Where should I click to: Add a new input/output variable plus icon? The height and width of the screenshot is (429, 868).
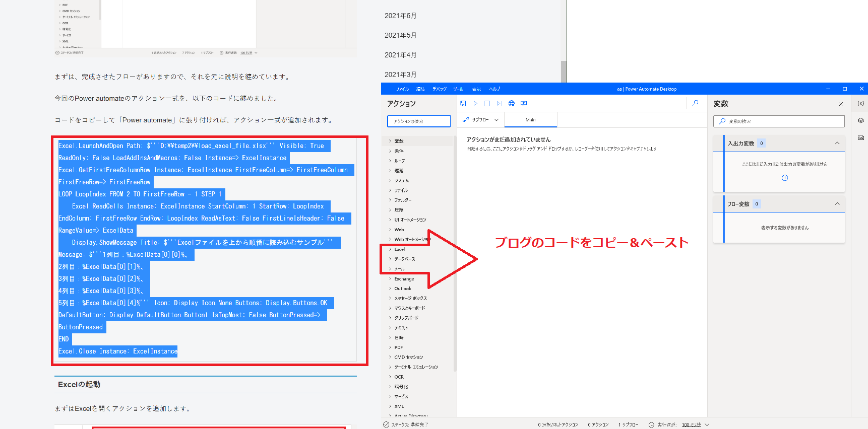[785, 178]
